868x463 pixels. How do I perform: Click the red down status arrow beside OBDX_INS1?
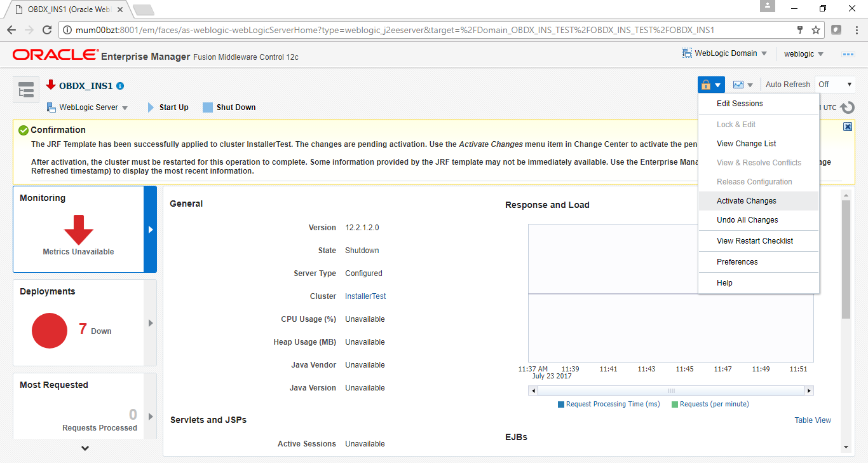(51, 85)
